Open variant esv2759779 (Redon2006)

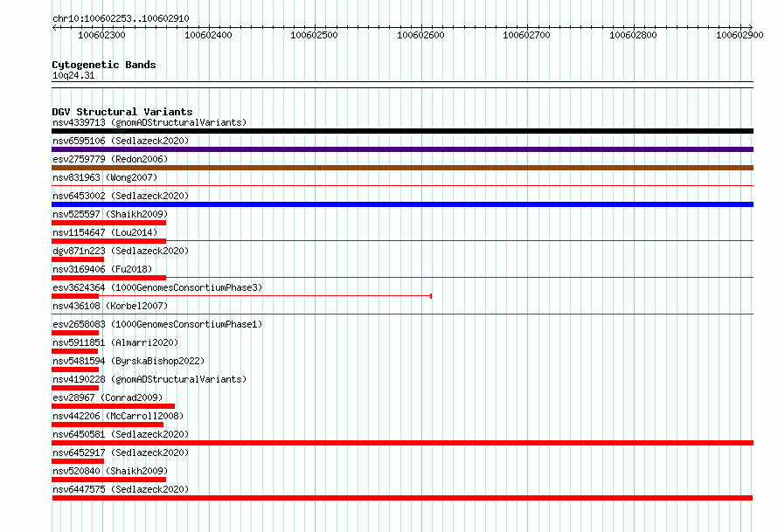pos(110,159)
